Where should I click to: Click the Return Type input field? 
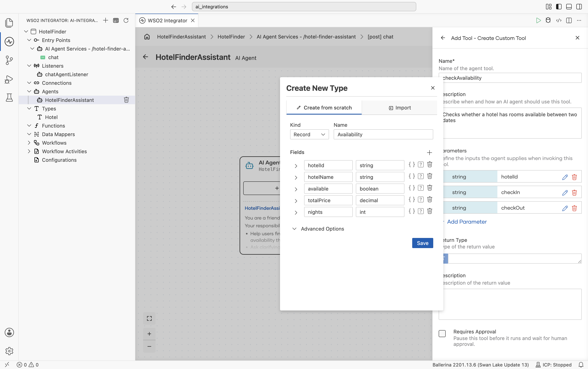[514, 258]
